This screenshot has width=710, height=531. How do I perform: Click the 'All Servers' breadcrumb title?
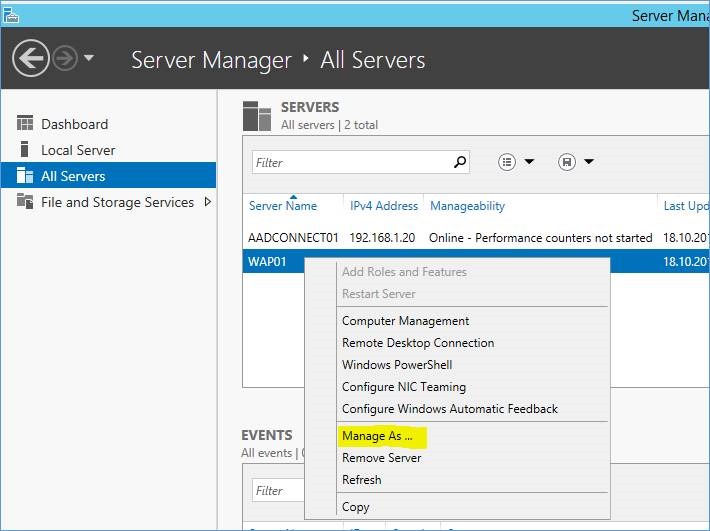click(x=373, y=60)
